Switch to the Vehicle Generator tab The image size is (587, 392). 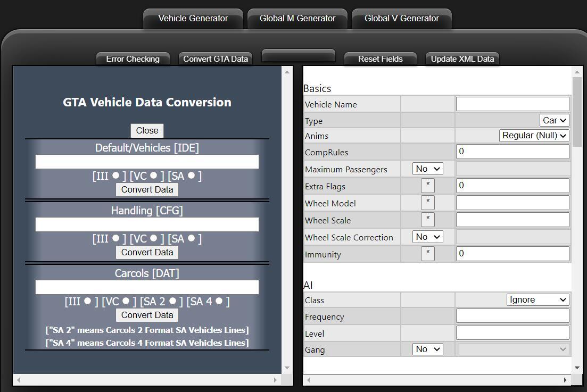pos(193,18)
